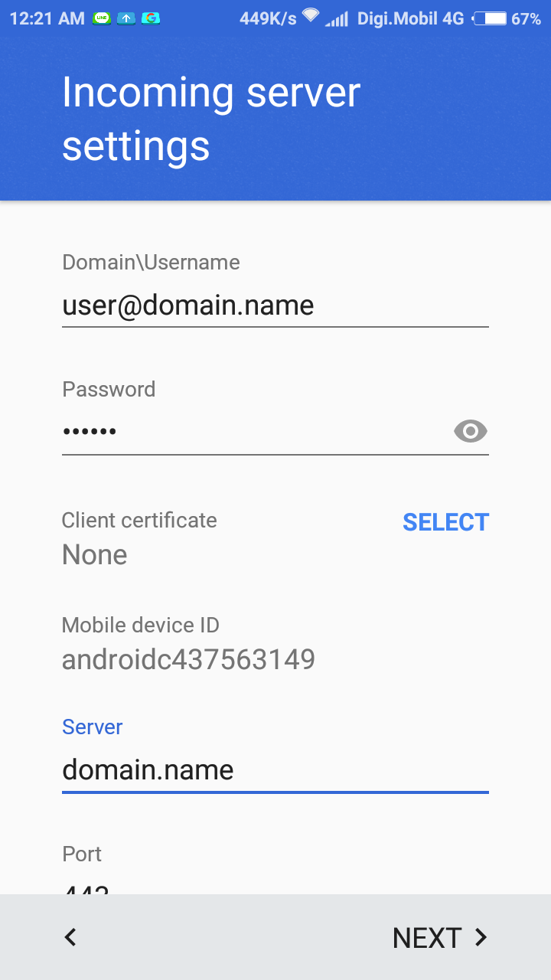
Task: Focus the Password field
Action: 253,432
